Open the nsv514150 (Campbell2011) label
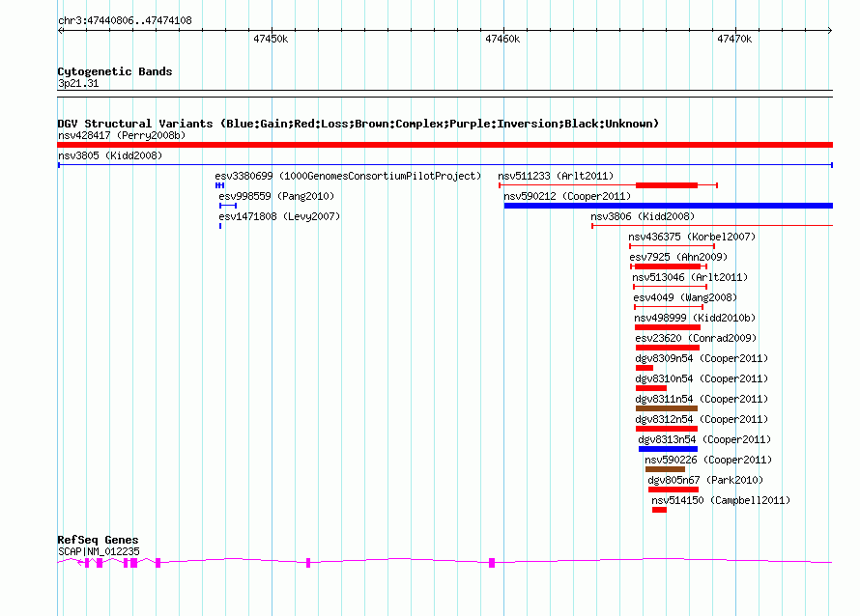 click(721, 500)
